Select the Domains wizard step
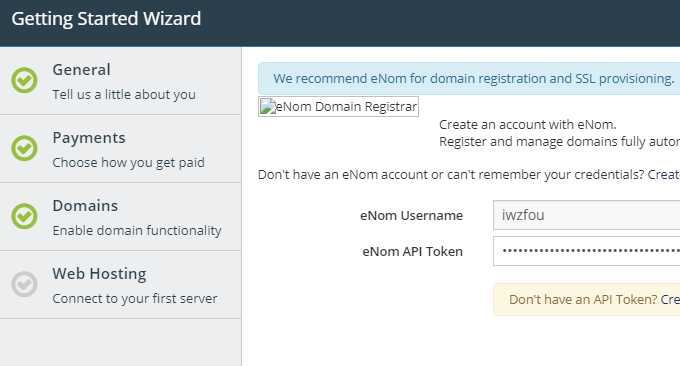The height and width of the screenshot is (366, 680). click(x=121, y=217)
